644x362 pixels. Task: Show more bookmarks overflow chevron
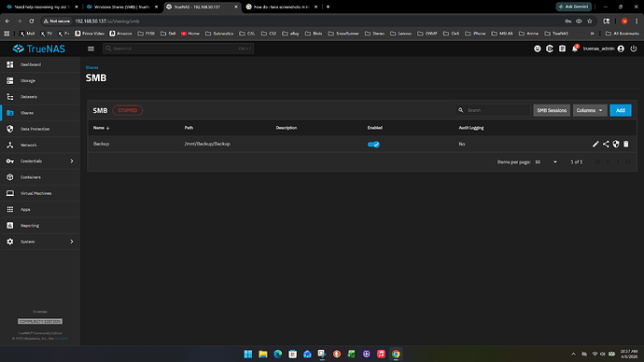(x=593, y=34)
